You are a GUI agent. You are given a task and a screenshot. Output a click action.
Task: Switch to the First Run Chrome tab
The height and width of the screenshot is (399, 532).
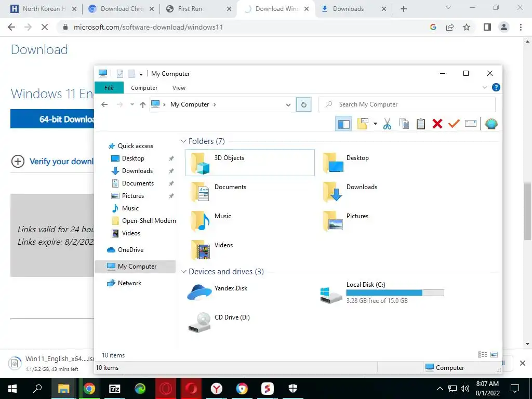click(x=197, y=9)
